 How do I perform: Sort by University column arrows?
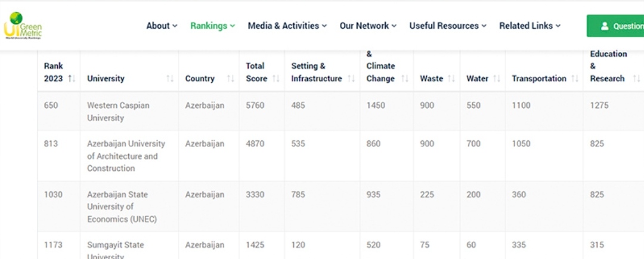[169, 79]
